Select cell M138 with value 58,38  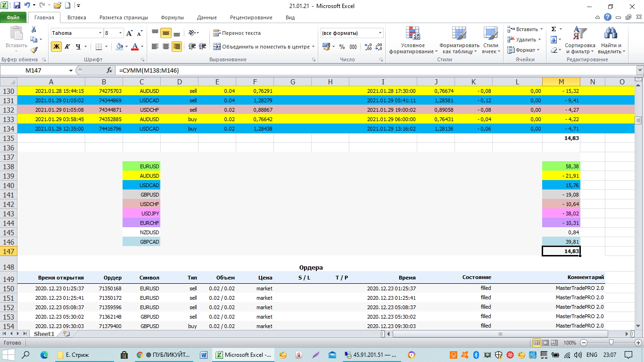(x=561, y=166)
